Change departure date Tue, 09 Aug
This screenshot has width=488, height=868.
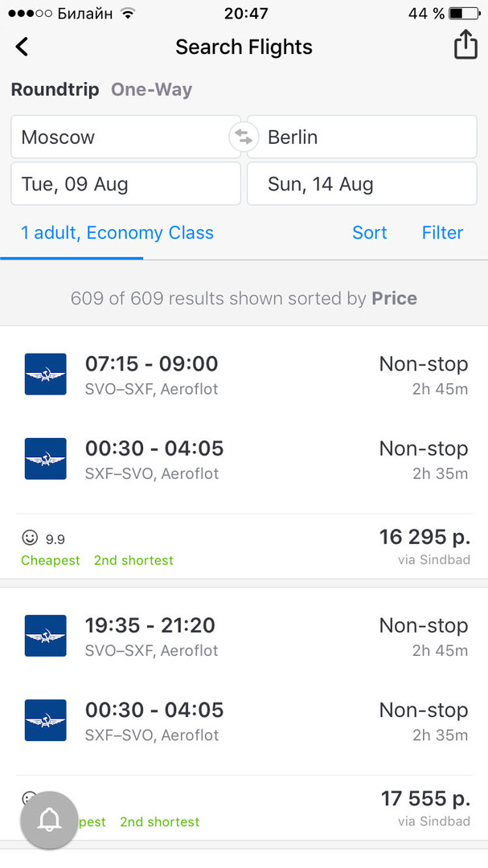125,184
